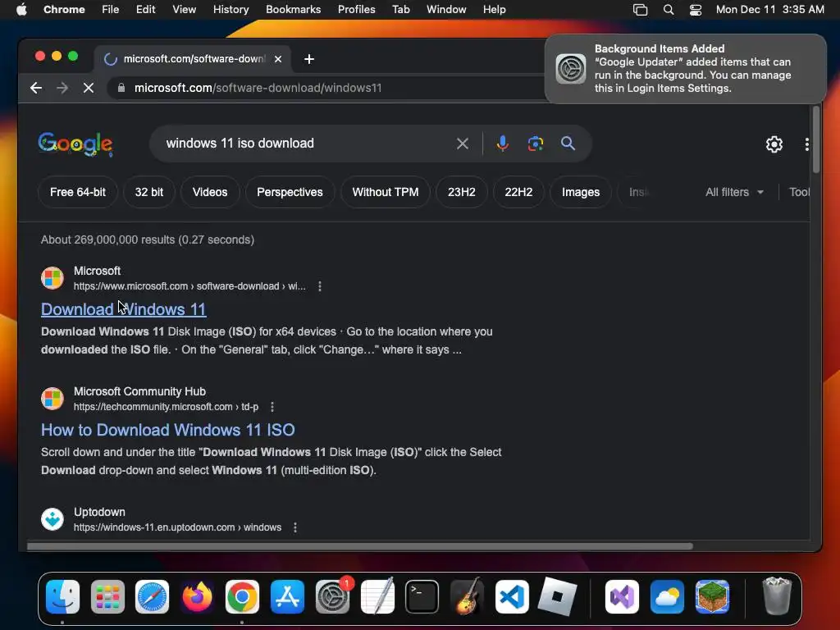This screenshot has width=840, height=630.
Task: Click the Google logo
Action: click(x=75, y=144)
